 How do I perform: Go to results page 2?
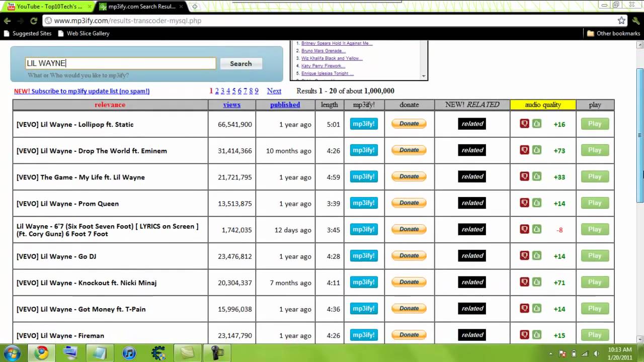[217, 91]
